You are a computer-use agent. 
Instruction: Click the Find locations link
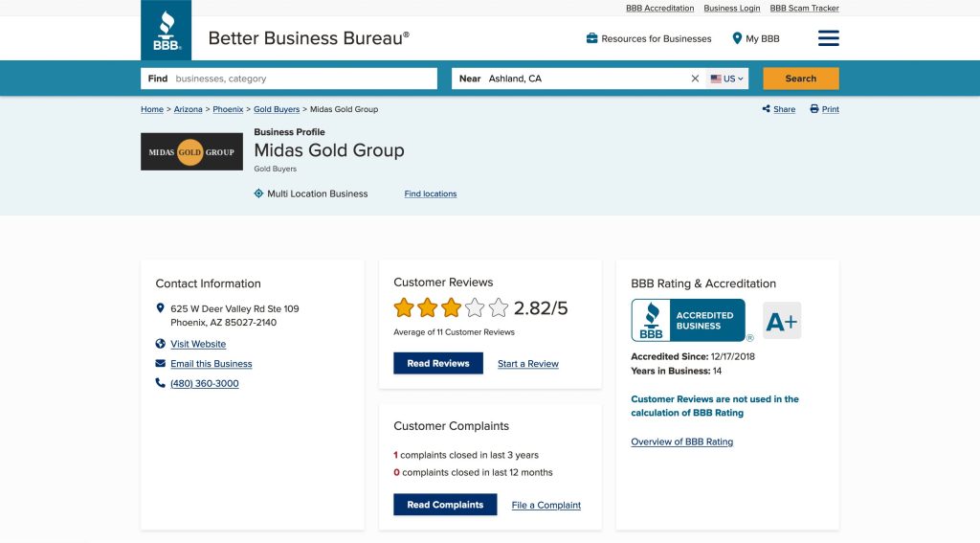(430, 193)
